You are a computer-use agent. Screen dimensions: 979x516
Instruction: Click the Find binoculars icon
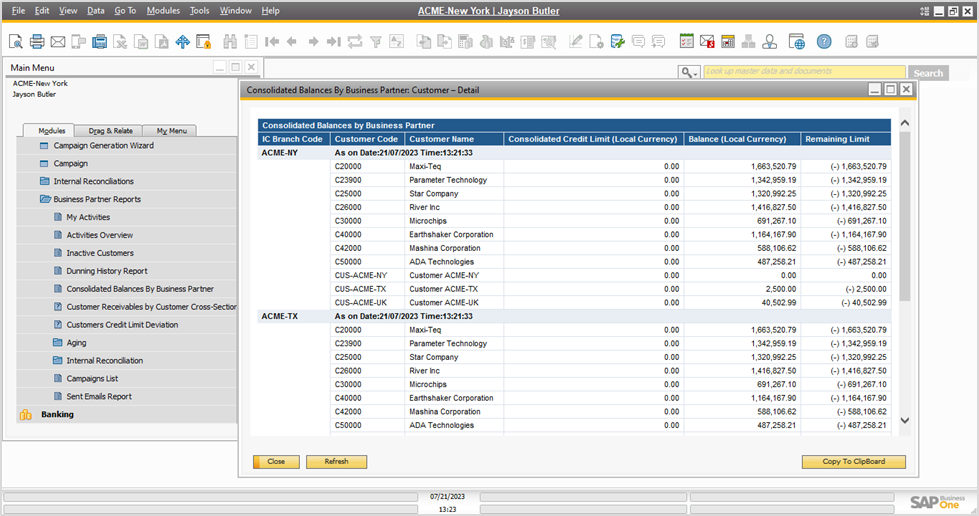(x=229, y=41)
